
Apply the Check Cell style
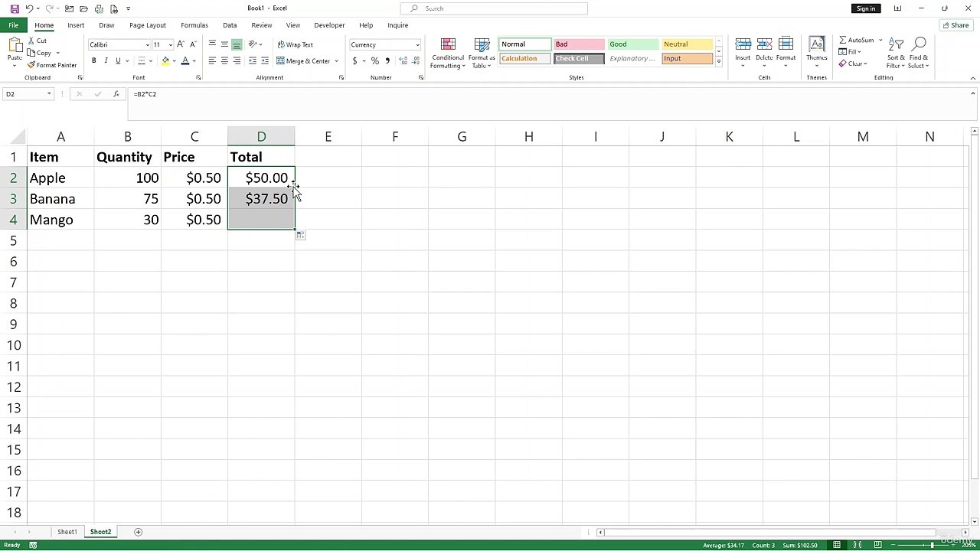579,59
